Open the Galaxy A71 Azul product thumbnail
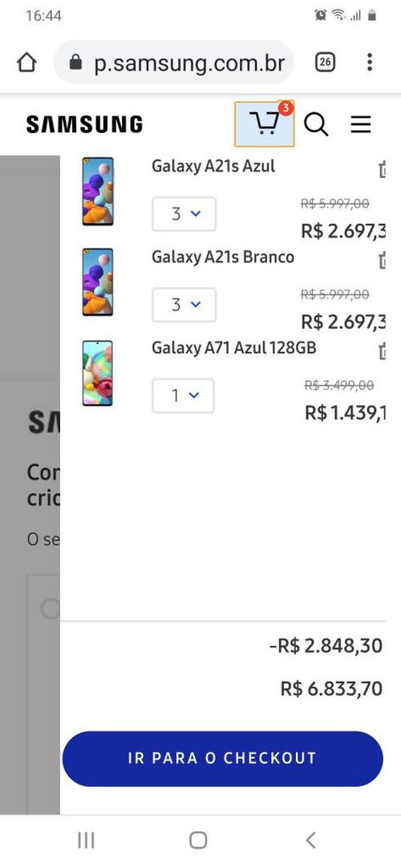Viewport: 401px width, 868px height. (x=97, y=373)
